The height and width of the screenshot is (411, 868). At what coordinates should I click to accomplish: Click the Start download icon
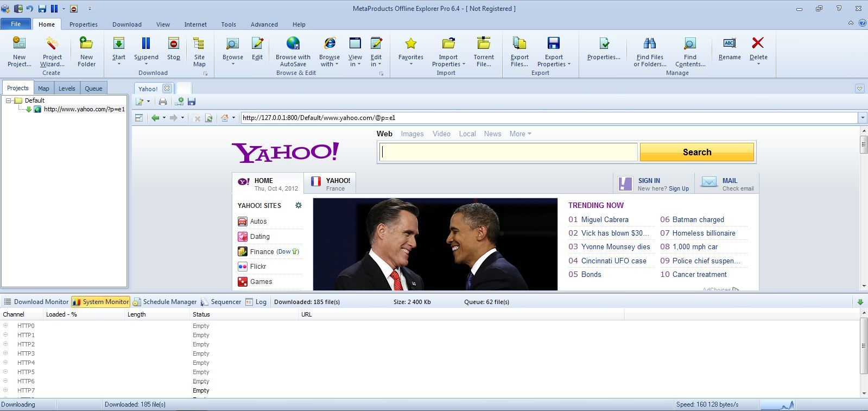click(x=118, y=43)
